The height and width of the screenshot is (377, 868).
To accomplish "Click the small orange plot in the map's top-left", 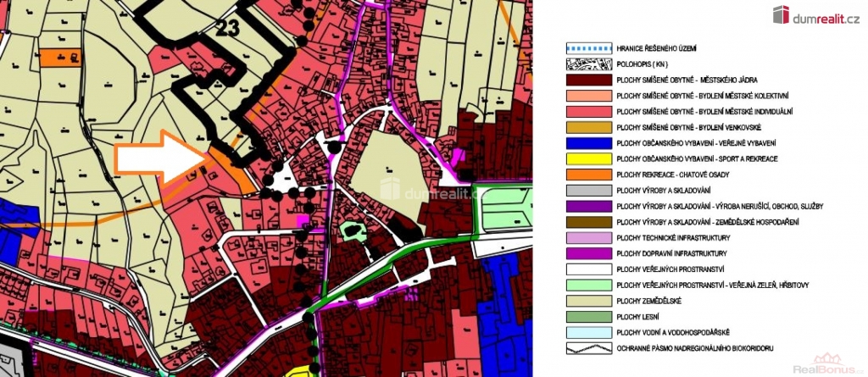I will [x=62, y=58].
